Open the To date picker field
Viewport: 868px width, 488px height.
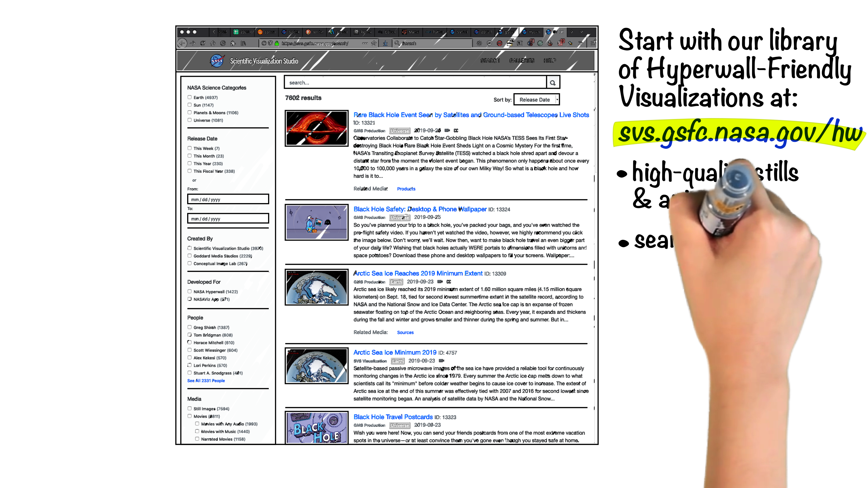[228, 218]
